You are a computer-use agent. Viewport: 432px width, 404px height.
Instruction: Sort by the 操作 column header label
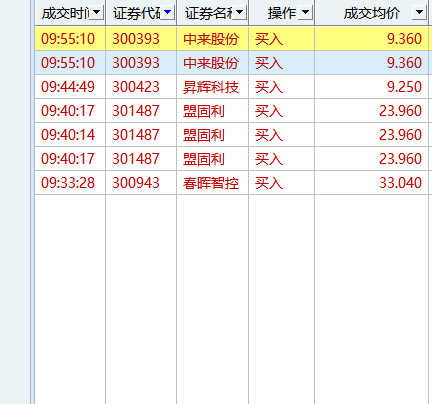(282, 13)
